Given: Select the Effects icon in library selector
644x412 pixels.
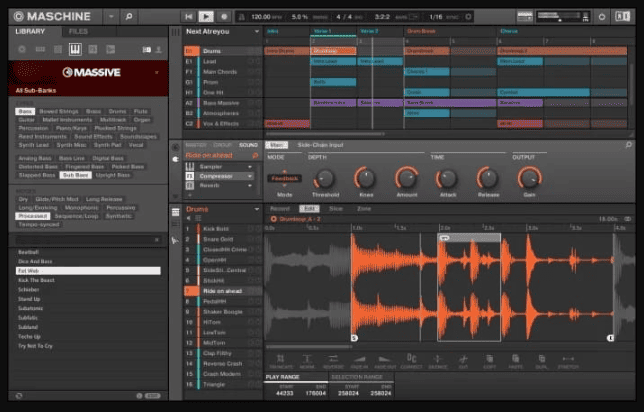Looking at the screenshot, I should (93, 49).
